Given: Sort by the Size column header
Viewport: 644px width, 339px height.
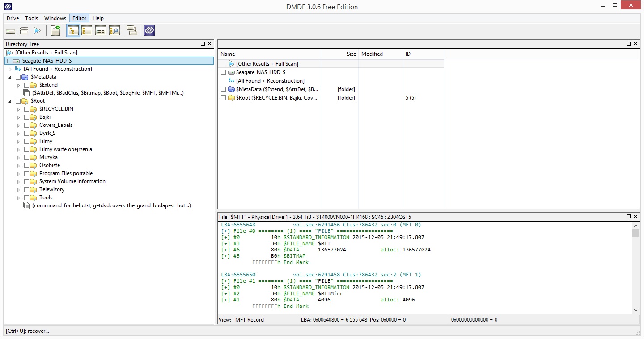Looking at the screenshot, I should click(x=340, y=54).
